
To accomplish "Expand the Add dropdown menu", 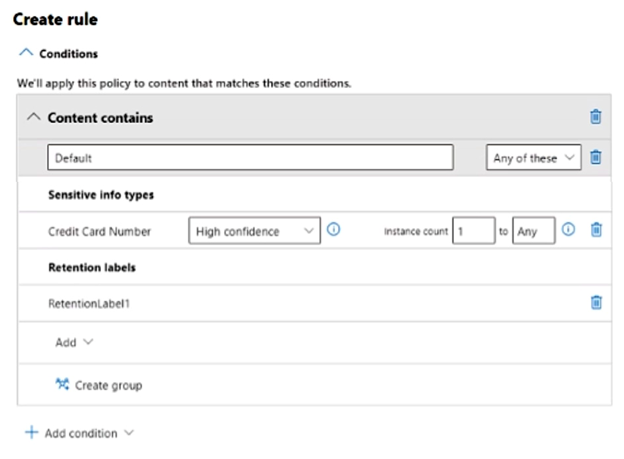I will click(74, 342).
